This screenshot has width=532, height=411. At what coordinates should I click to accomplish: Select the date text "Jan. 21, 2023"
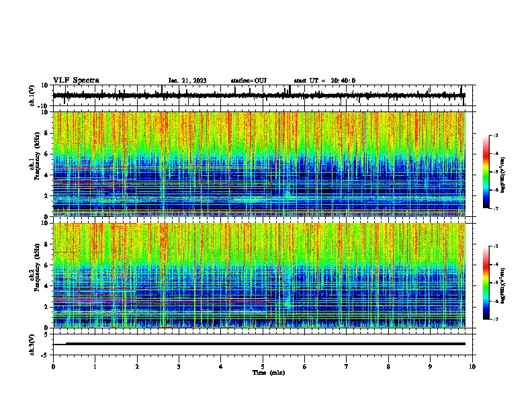click(x=187, y=81)
